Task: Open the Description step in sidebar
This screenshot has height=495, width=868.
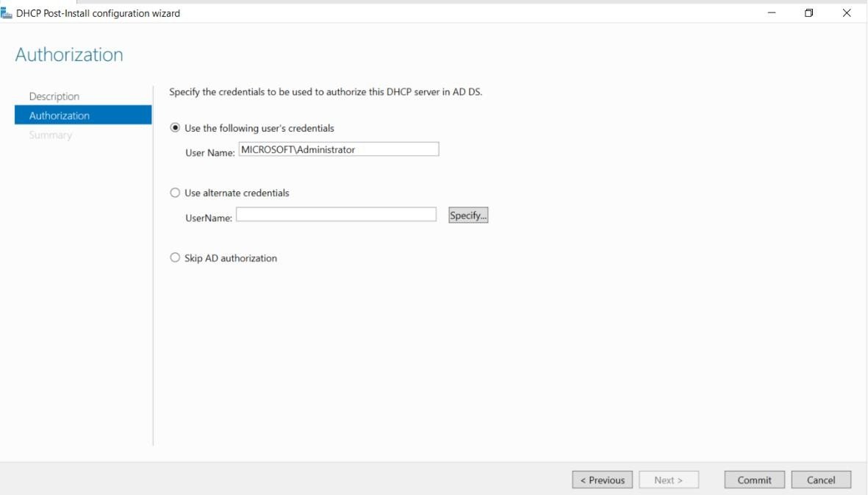Action: (54, 96)
